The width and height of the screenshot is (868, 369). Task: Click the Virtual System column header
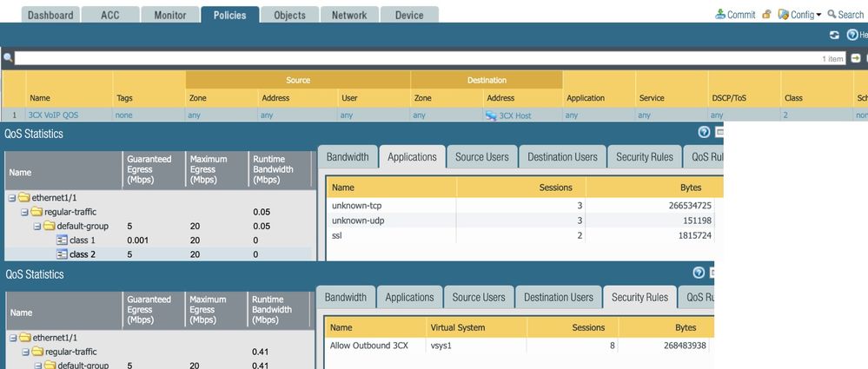(458, 327)
